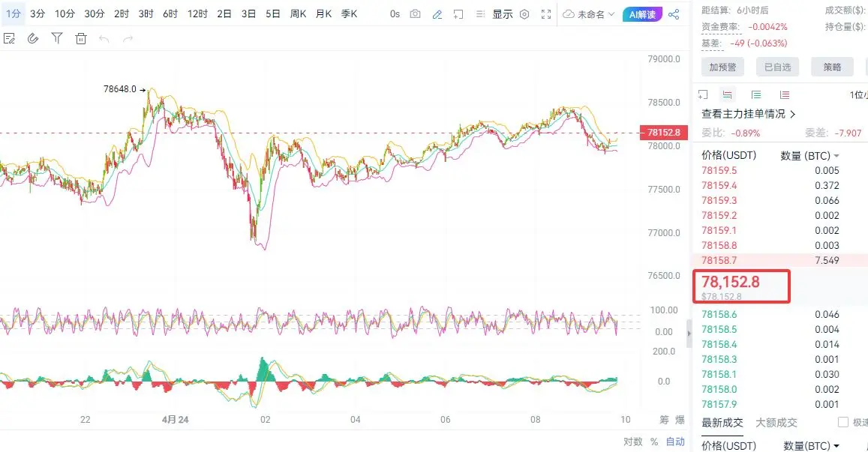Select combined buy/sell order book view

coord(727,94)
